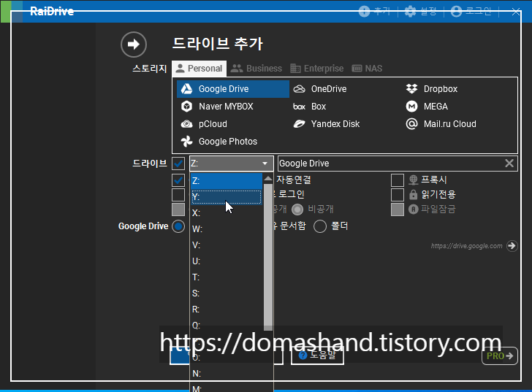Screen dimensions: 532x392
Task: Select Google Drive storage
Action: [x=232, y=89]
